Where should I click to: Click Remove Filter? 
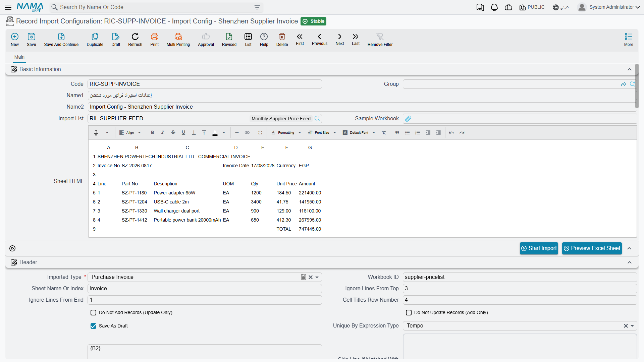click(380, 40)
